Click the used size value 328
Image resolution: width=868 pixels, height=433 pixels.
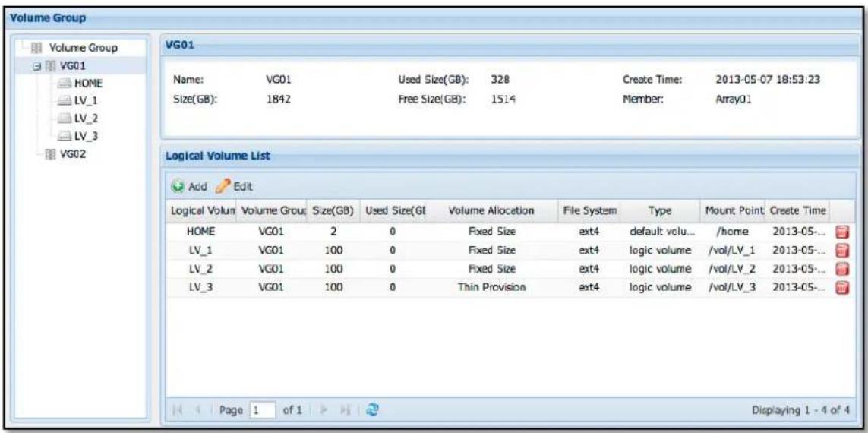tap(500, 79)
